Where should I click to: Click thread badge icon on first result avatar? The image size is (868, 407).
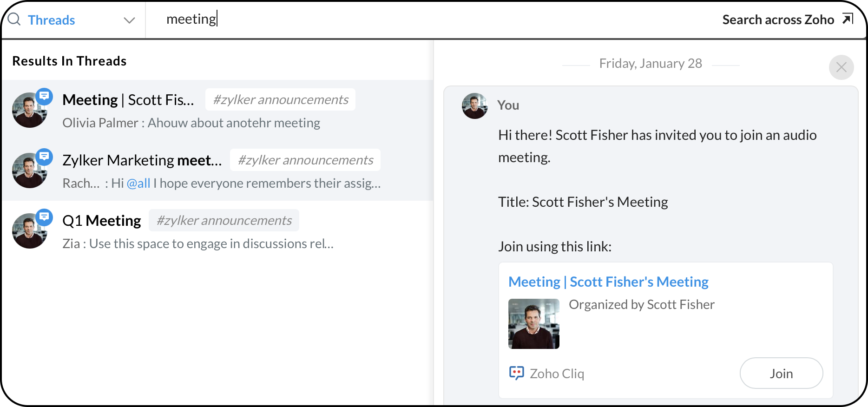click(x=45, y=96)
